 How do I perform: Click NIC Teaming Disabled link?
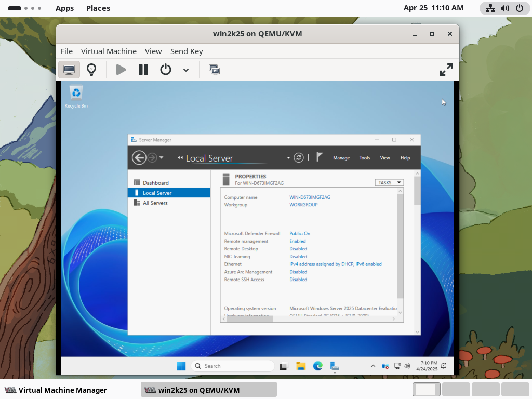298,257
